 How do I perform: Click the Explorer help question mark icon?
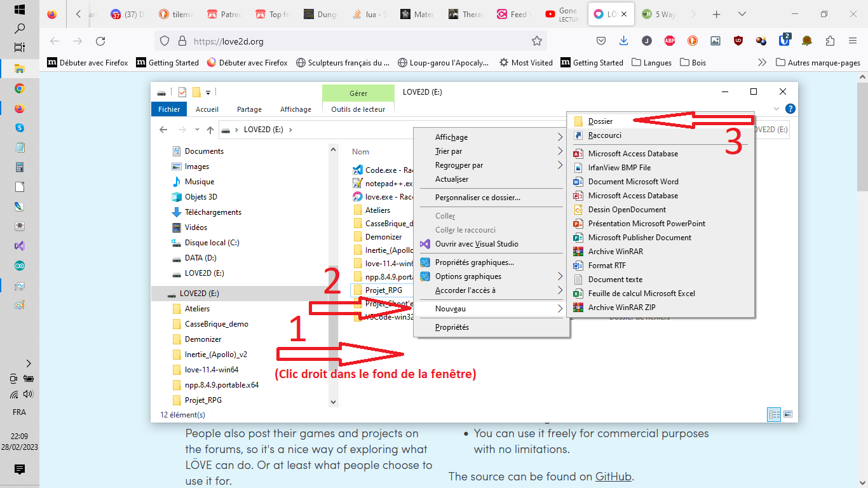pyautogui.click(x=790, y=109)
